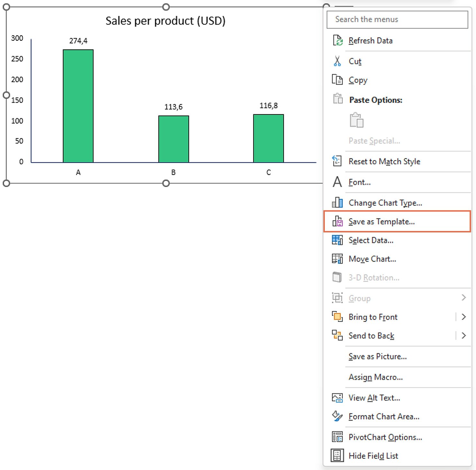The height and width of the screenshot is (470, 476).
Task: Click the Search the menus field
Action: 397,20
